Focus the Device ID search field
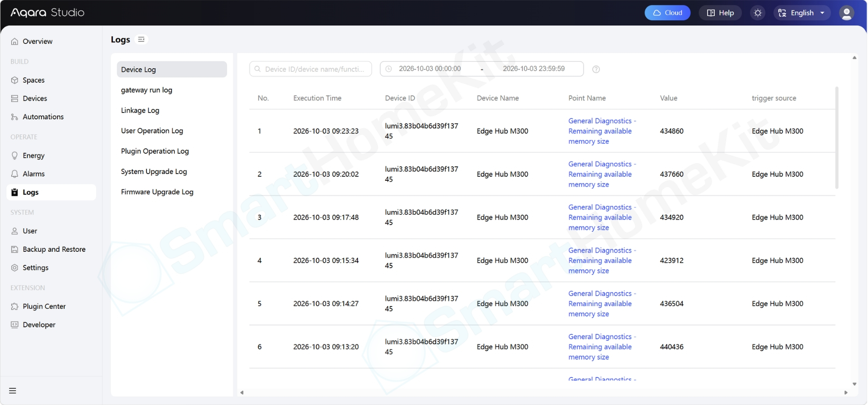Viewport: 868px width, 405px height. pyautogui.click(x=311, y=69)
